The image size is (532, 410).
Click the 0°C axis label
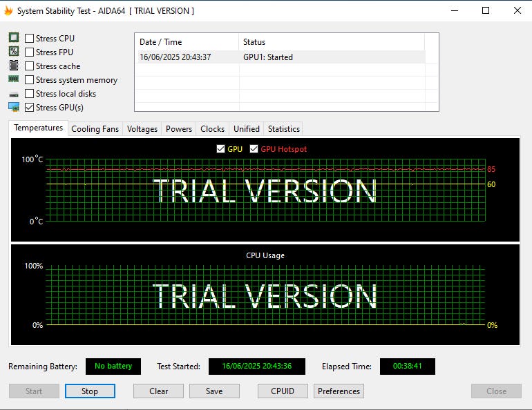(37, 222)
